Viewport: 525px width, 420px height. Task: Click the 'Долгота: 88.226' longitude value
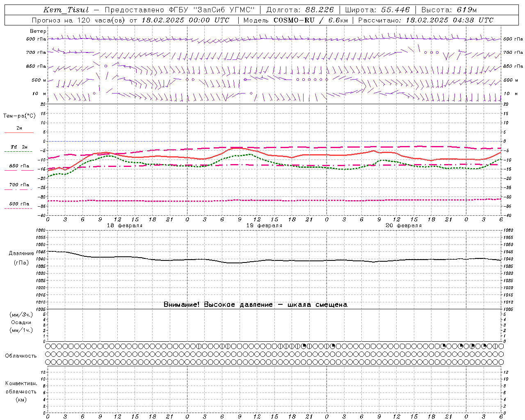click(x=300, y=10)
